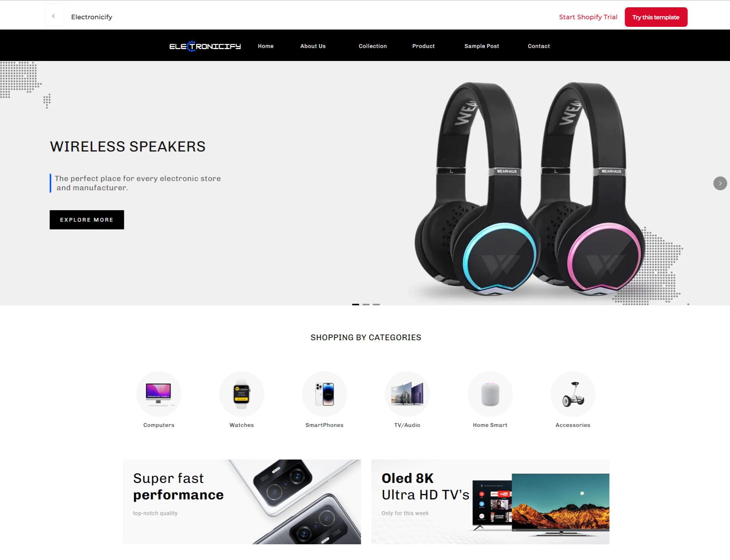730x560 pixels.
Task: Click the Try this template button
Action: click(x=656, y=17)
